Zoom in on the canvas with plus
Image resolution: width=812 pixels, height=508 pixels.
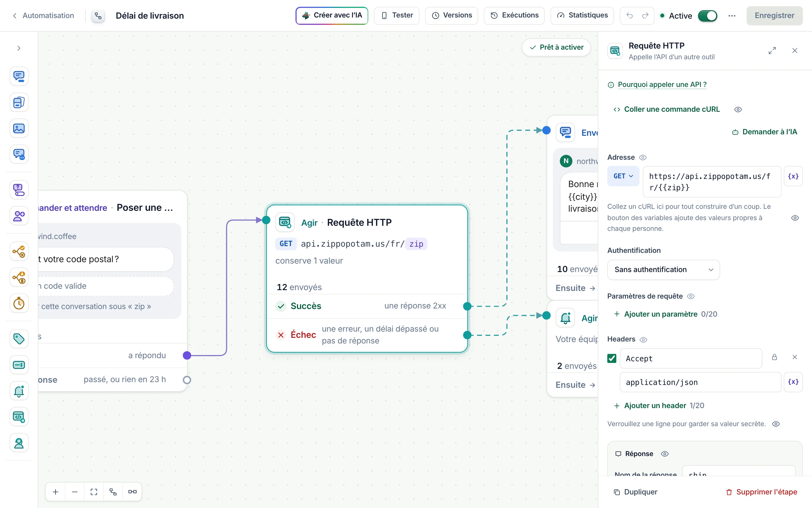point(56,492)
